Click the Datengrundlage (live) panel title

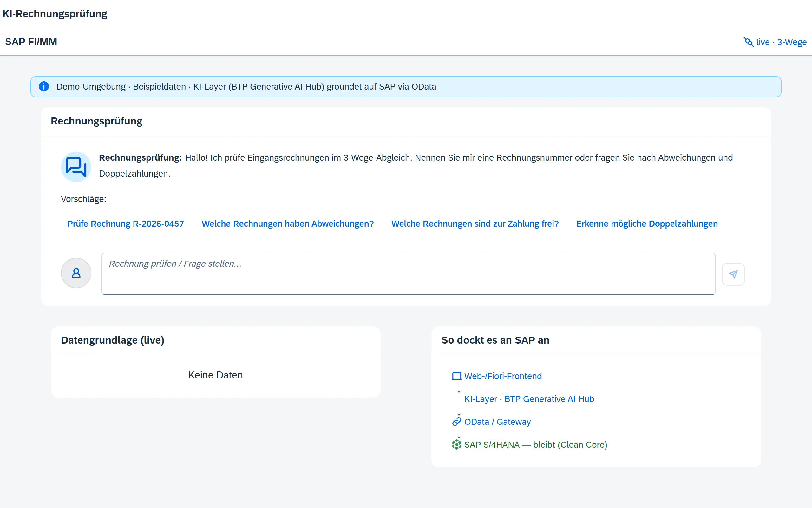coord(112,340)
